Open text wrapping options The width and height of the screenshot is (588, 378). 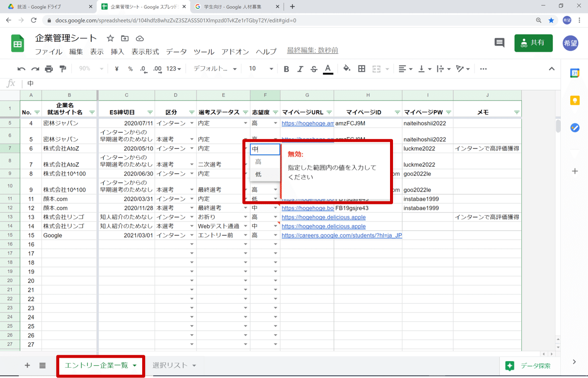(x=443, y=69)
